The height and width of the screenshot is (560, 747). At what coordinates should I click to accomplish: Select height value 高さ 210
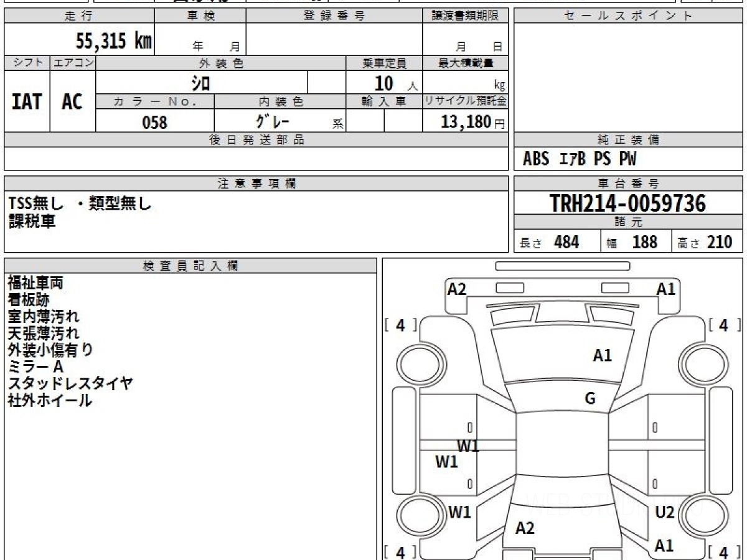(705, 242)
